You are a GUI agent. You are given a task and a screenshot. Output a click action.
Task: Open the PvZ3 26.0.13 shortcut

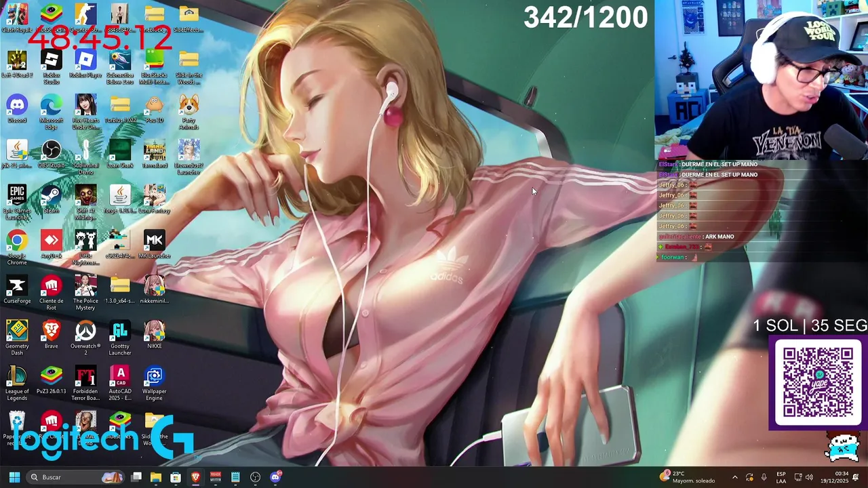(x=52, y=380)
